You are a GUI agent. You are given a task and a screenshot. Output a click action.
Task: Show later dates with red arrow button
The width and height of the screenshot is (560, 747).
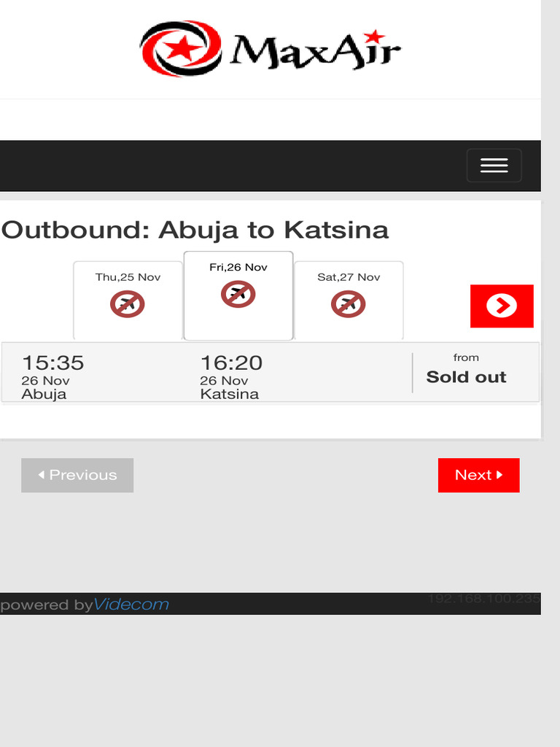502,306
